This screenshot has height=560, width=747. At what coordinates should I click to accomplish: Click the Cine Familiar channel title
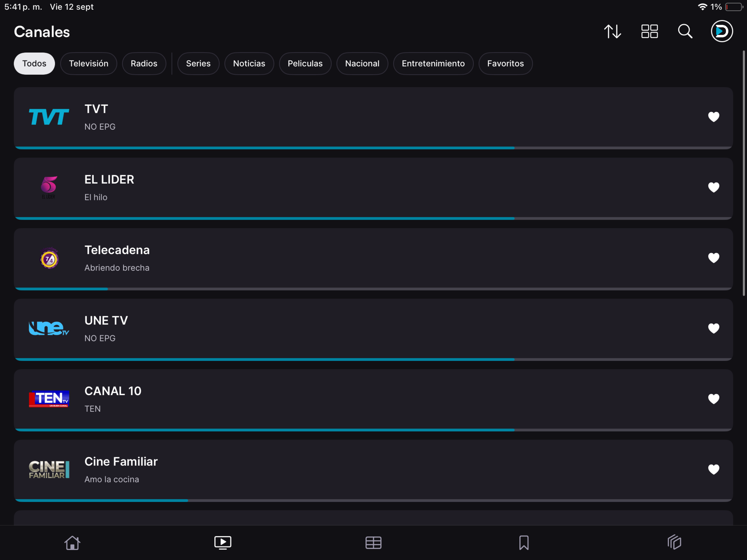pyautogui.click(x=121, y=462)
